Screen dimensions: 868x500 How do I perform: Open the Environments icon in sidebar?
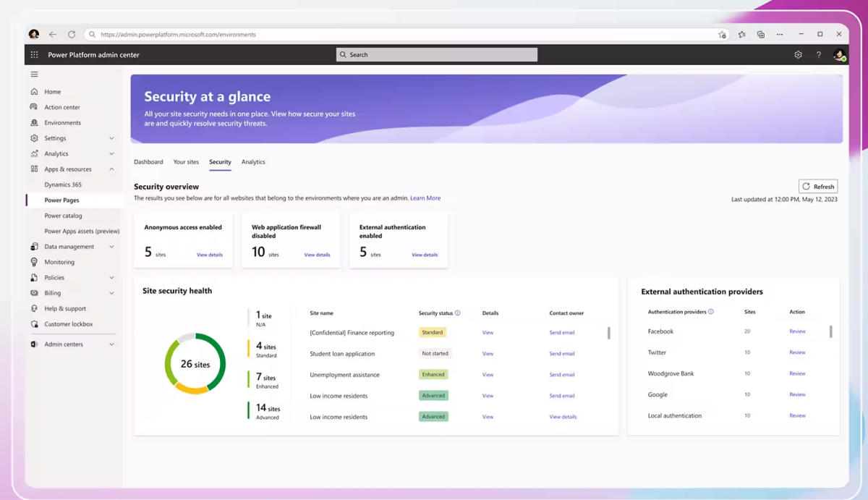(33, 122)
